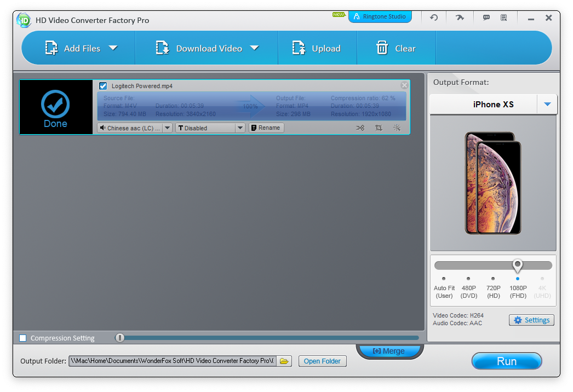This screenshot has height=392, width=573.
Task: Open the menu list icon in title bar
Action: [503, 18]
